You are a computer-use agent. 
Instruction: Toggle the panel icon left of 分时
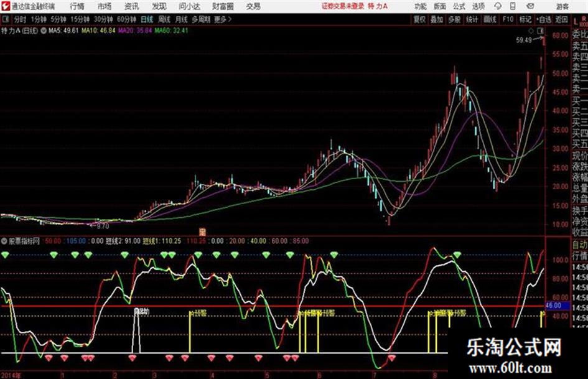click(x=5, y=19)
